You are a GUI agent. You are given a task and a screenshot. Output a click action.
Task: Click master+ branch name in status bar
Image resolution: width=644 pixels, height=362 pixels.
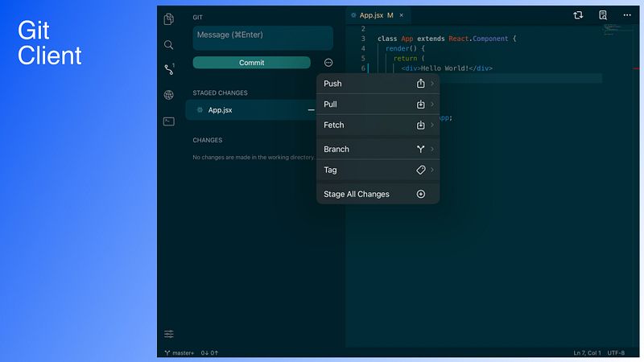pos(184,353)
